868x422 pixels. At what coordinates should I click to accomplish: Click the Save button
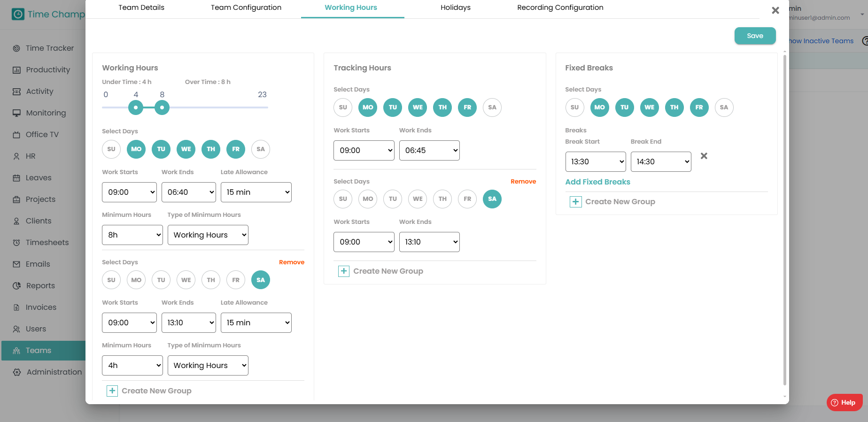coord(755,36)
